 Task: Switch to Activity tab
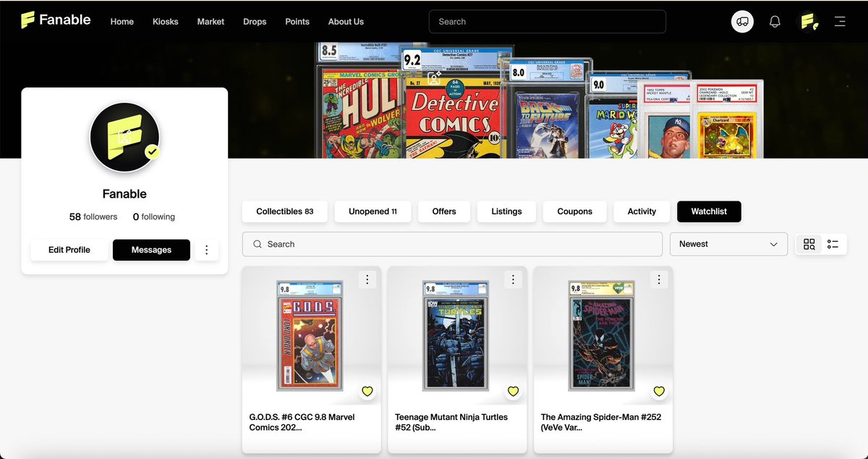642,211
